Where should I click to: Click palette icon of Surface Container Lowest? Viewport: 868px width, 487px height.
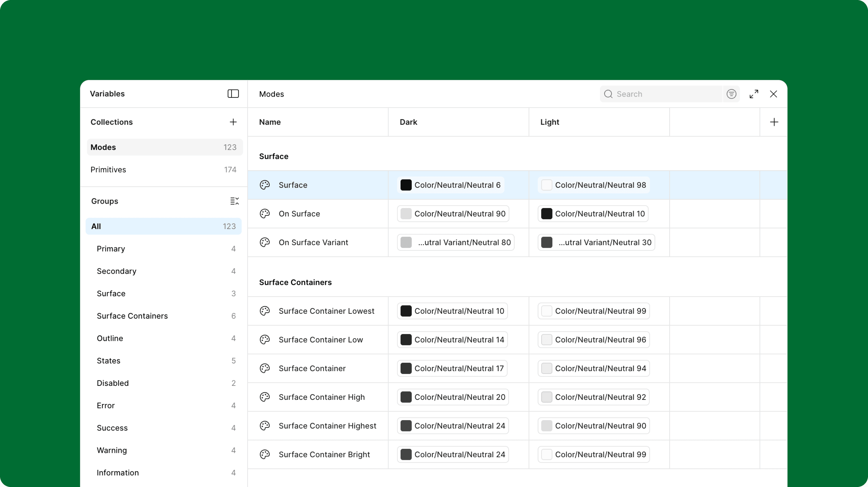click(264, 311)
